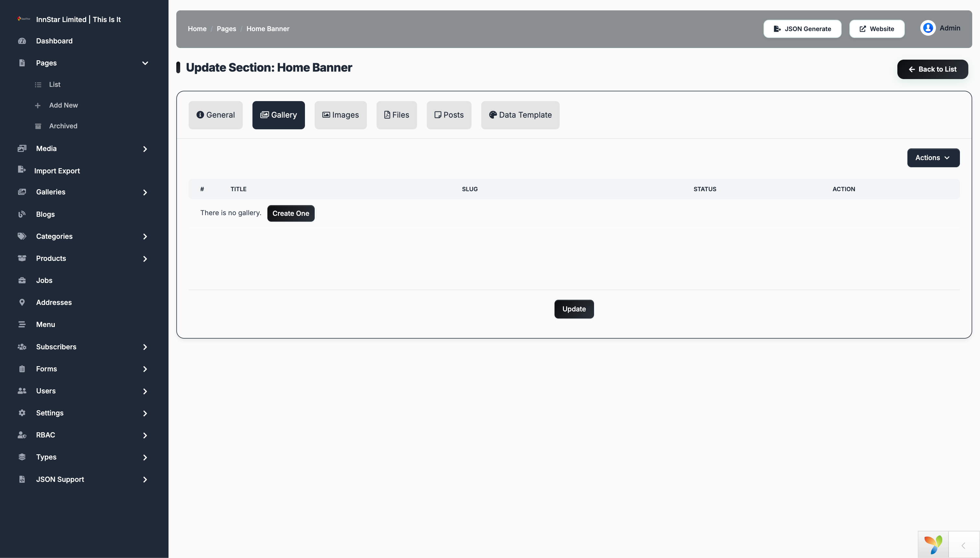
Task: Click the Products box icon
Action: coord(22,258)
